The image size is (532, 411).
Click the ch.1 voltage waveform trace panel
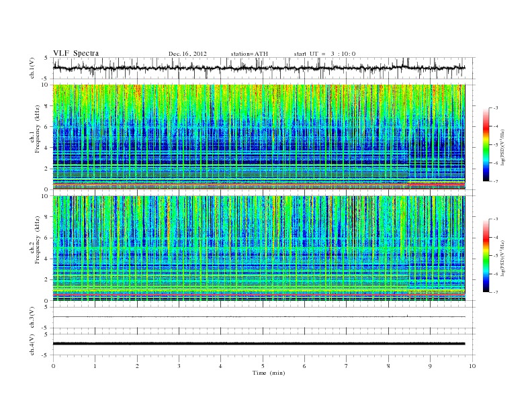click(264, 68)
